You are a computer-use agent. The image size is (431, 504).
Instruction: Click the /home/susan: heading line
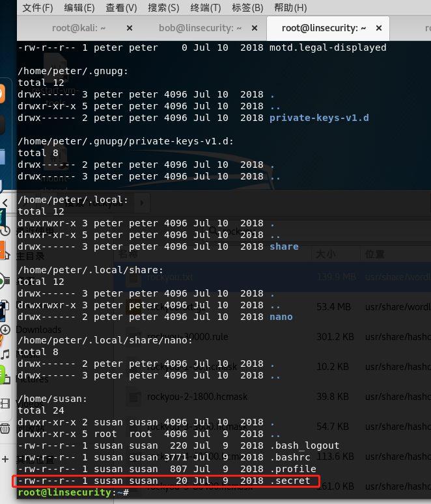[x=53, y=399]
